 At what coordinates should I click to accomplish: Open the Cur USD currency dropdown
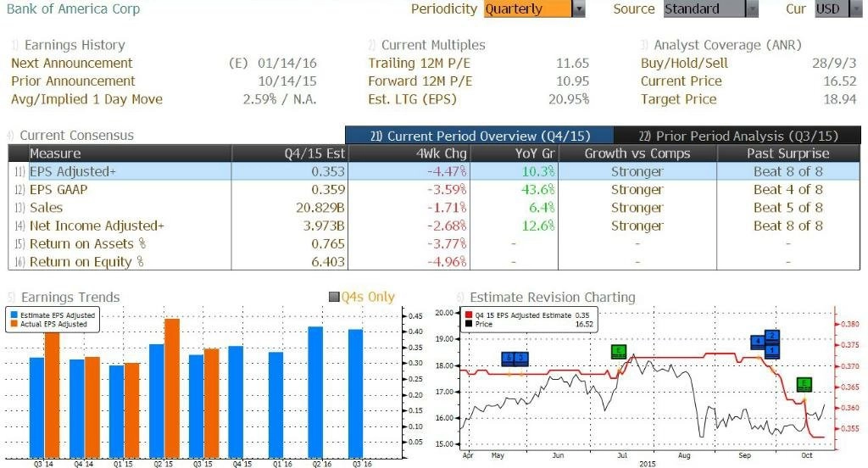point(838,8)
